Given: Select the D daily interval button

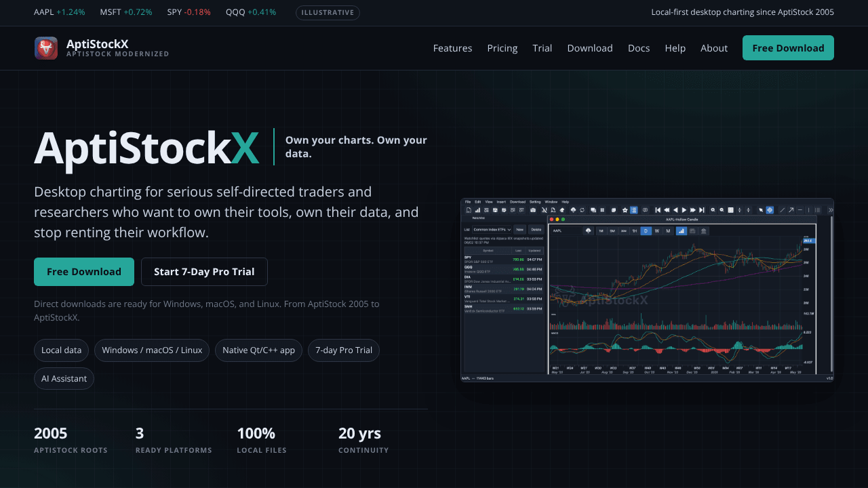Looking at the screenshot, I should pos(646,231).
